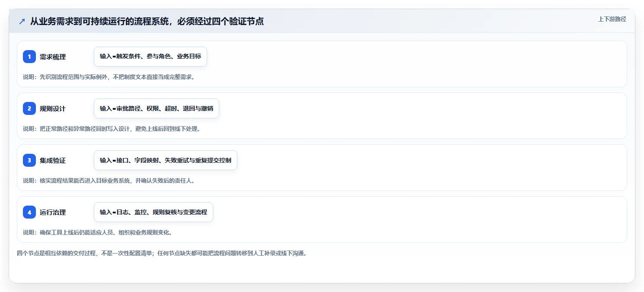Select the 规则设计 step title

click(x=53, y=109)
